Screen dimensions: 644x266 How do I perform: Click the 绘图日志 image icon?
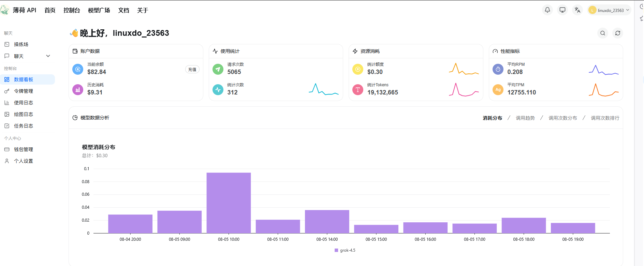pyautogui.click(x=7, y=114)
